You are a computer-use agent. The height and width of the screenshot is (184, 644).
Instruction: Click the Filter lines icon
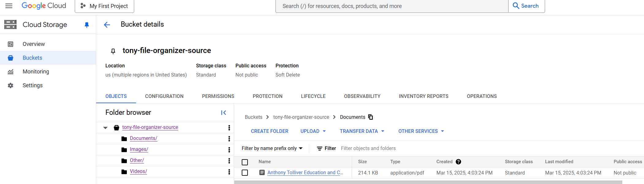[x=320, y=148]
